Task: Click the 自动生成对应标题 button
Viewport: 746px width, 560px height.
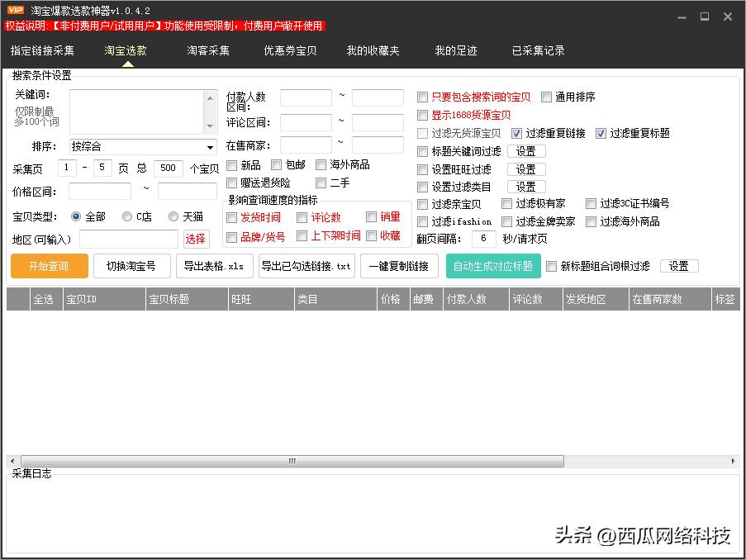Action: pyautogui.click(x=493, y=266)
